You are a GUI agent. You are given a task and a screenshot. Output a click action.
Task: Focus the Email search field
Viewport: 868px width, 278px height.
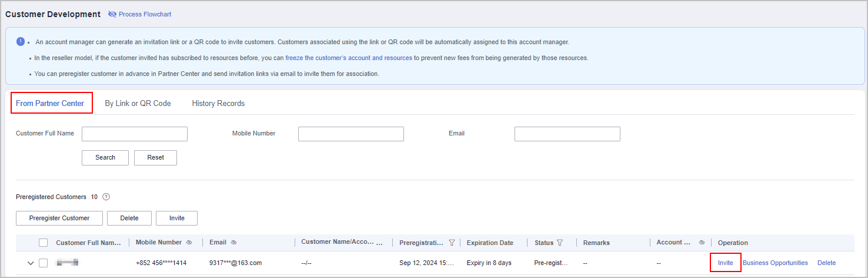point(567,134)
